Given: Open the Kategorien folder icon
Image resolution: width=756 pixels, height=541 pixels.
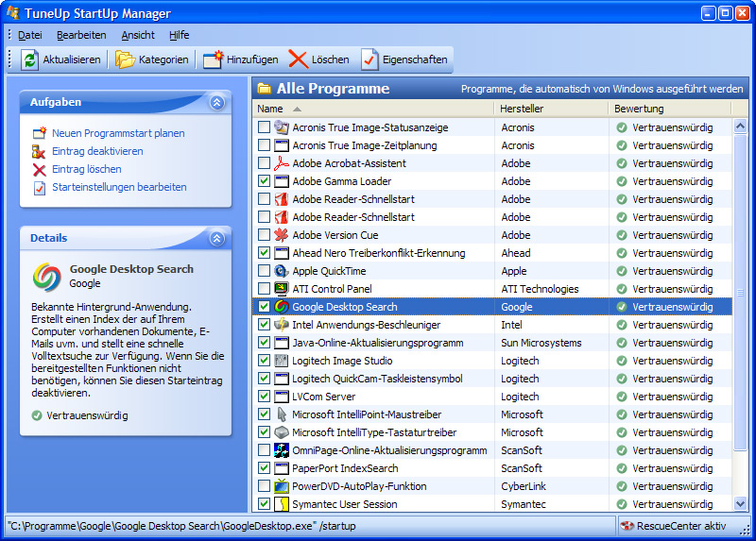Looking at the screenshot, I should click(125, 59).
